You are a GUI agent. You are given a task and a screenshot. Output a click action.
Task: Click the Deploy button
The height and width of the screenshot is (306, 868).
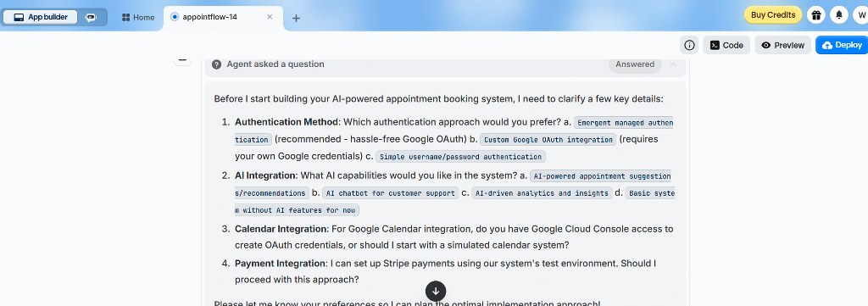click(842, 46)
